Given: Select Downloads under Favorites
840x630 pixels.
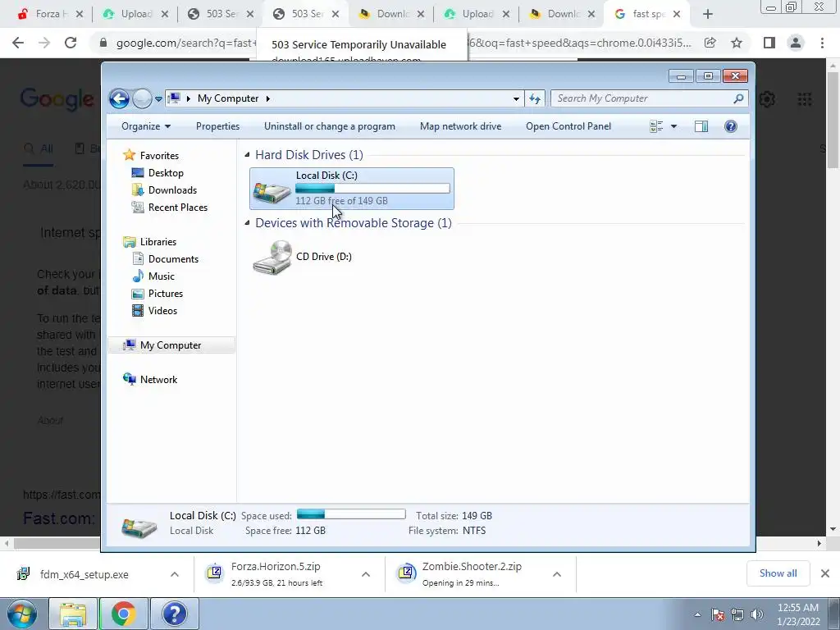Looking at the screenshot, I should [x=172, y=190].
